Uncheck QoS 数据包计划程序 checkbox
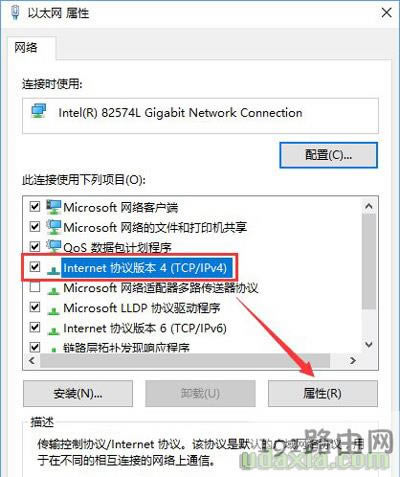Image resolution: width=400 pixels, height=477 pixels. (35, 247)
